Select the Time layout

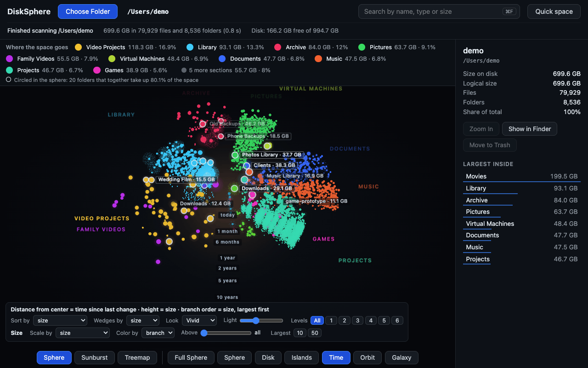[336, 357]
